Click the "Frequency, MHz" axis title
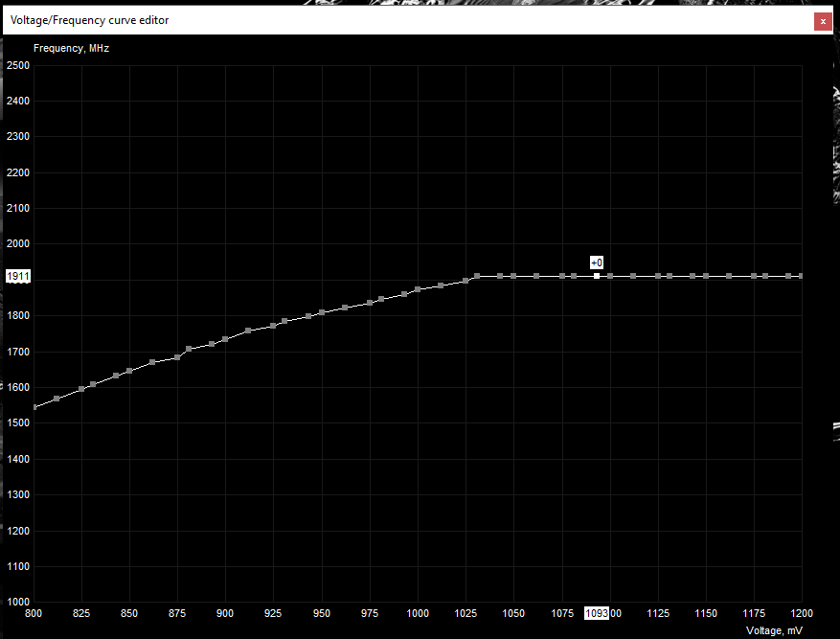 (x=71, y=48)
